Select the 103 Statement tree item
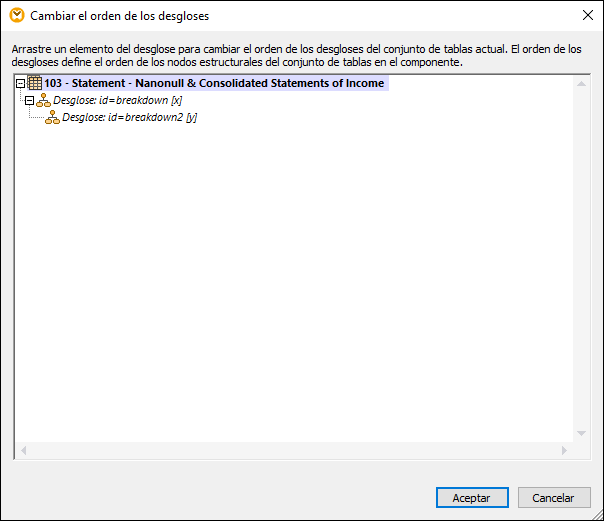This screenshot has height=521, width=604. 214,83
